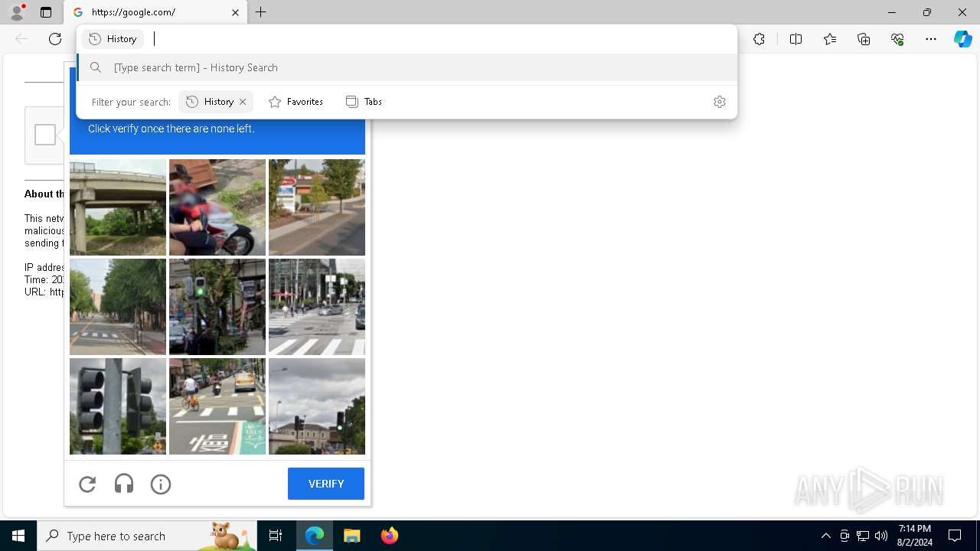The height and width of the screenshot is (551, 980).
Task: Select the History Search suggestion row
Action: coord(407,67)
